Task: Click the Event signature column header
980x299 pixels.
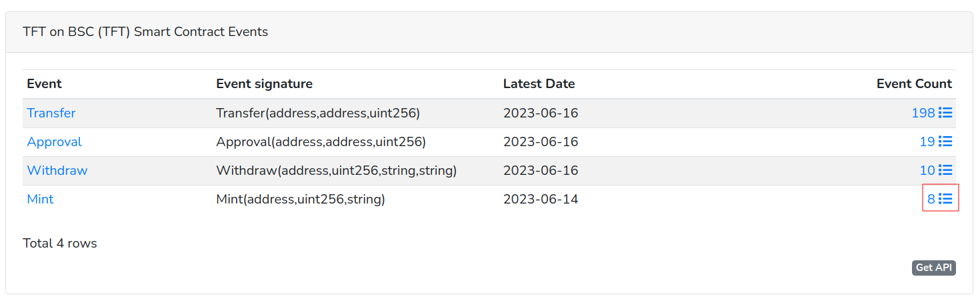Action: click(x=264, y=84)
